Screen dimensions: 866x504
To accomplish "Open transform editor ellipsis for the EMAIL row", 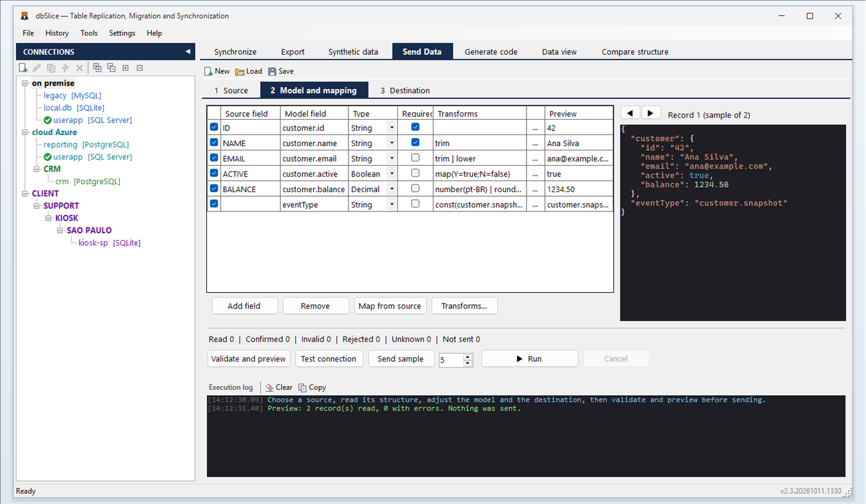I will click(535, 159).
